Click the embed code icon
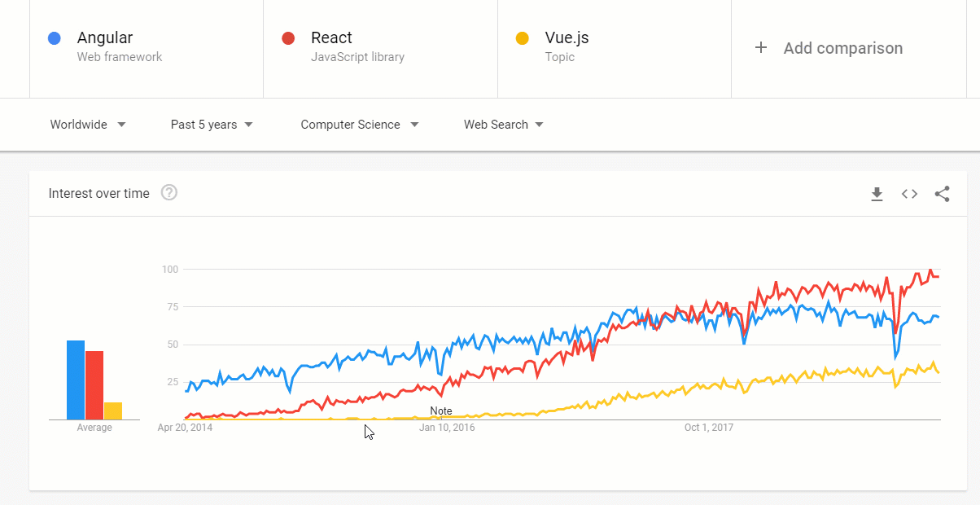Viewport: 980px width, 505px height. (x=909, y=194)
